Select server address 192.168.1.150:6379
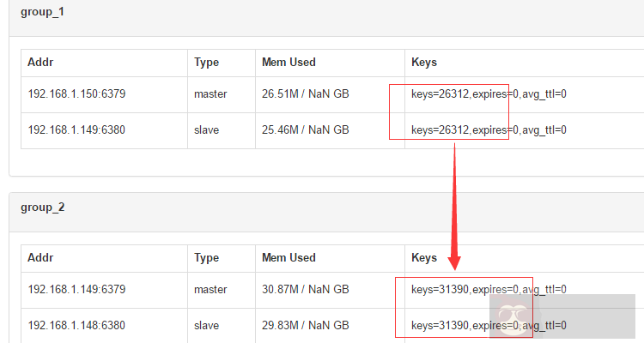 tap(76, 94)
